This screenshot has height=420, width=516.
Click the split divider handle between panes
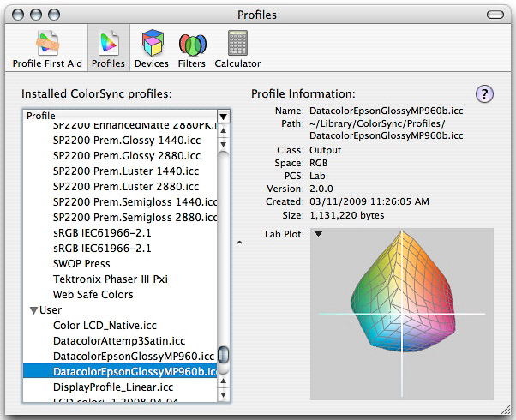click(x=238, y=243)
